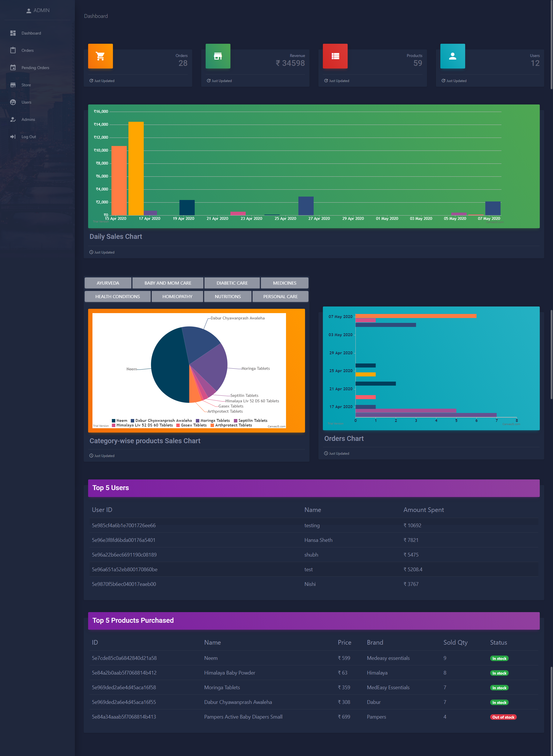Open the Users sidebar page
Image resolution: width=553 pixels, height=756 pixels.
[37, 102]
